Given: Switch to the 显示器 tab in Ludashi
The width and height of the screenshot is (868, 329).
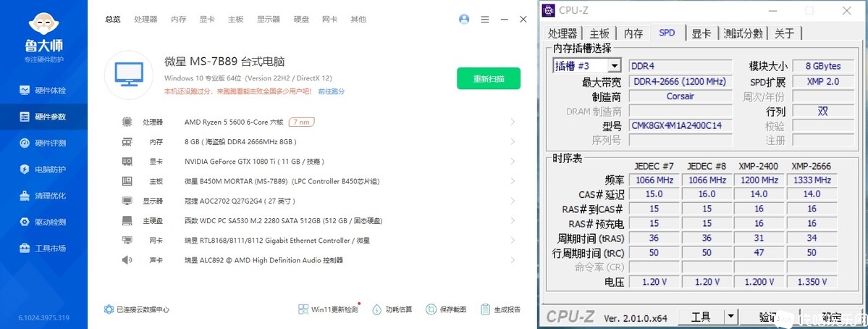Looking at the screenshot, I should pyautogui.click(x=269, y=20).
